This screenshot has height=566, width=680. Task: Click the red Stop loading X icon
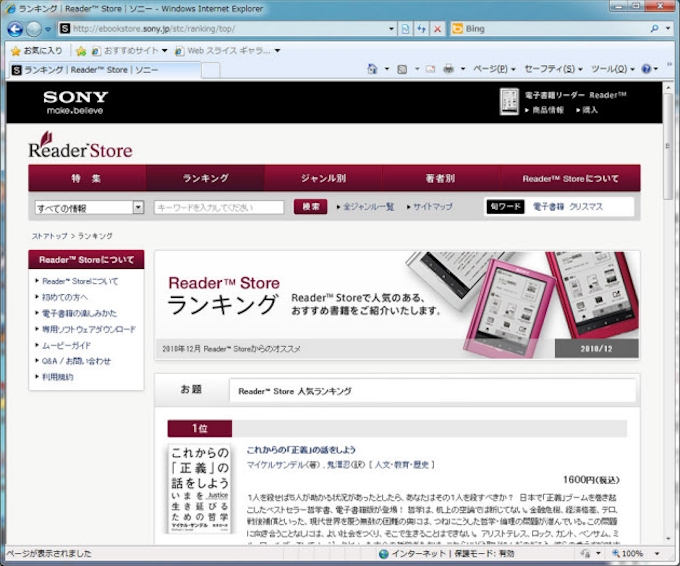coord(437,29)
